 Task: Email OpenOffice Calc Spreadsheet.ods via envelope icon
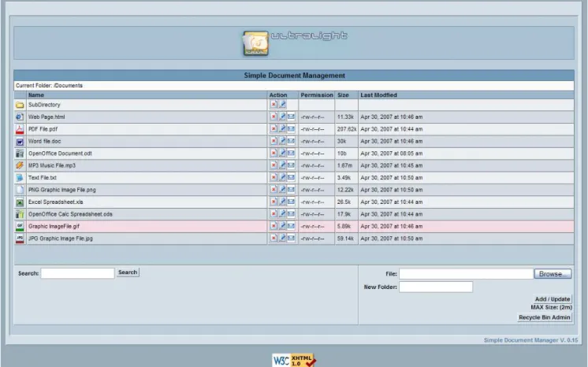(x=291, y=213)
